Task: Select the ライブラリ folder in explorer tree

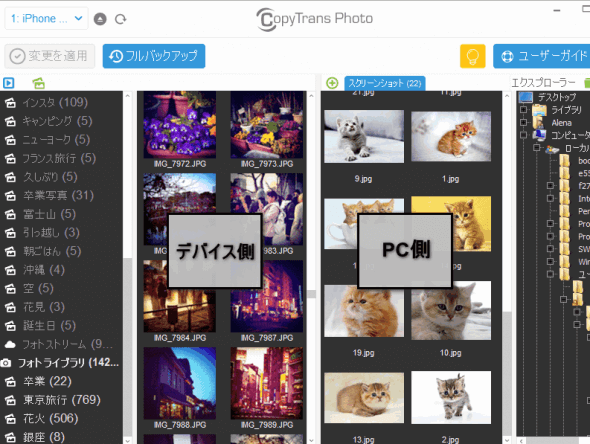Action: (x=566, y=110)
